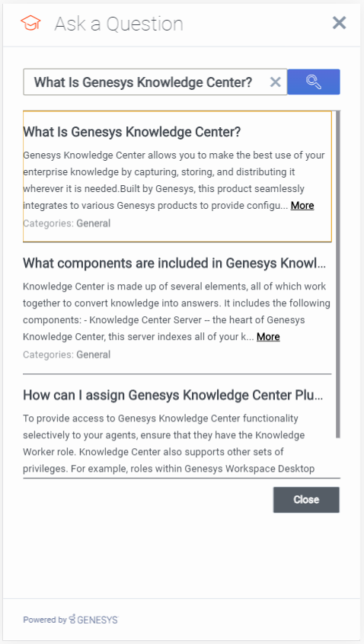Select General category under first result
Screen dimensions: 364x644
pos(93,223)
